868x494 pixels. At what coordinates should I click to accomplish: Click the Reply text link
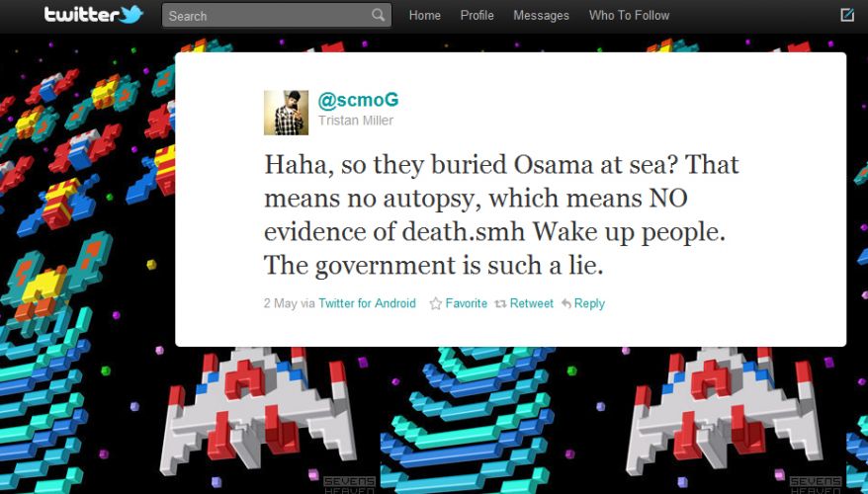(x=589, y=303)
